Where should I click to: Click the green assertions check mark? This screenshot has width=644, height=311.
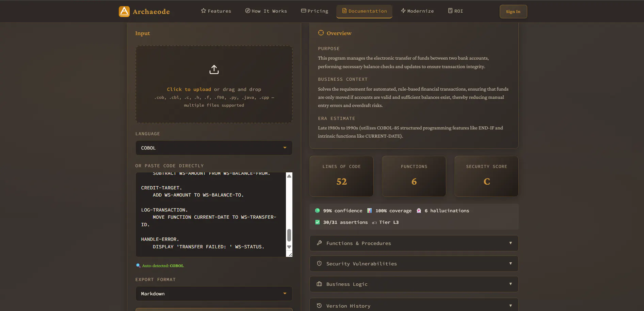(x=318, y=222)
